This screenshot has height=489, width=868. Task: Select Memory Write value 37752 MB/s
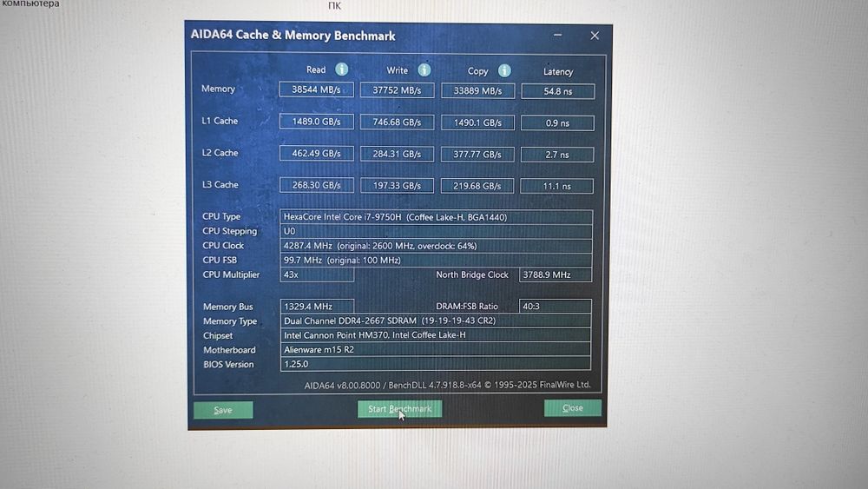[397, 89]
